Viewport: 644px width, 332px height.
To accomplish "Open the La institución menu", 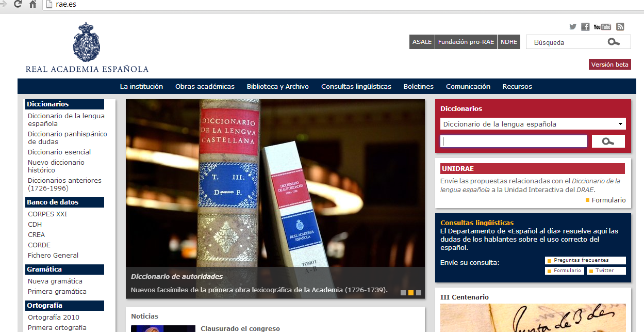I will (141, 87).
